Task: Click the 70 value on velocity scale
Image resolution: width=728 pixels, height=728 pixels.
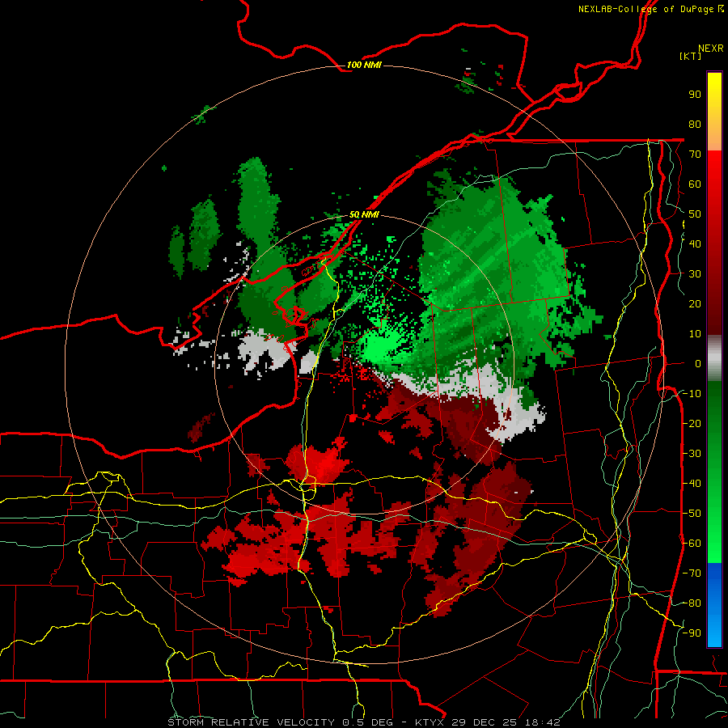Action: tap(695, 154)
